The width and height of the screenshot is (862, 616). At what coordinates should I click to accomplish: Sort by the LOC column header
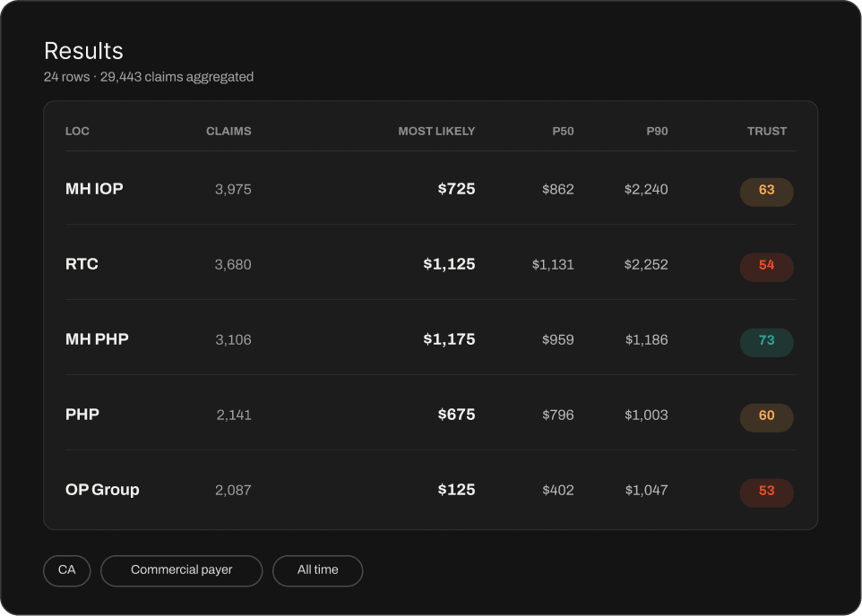coord(77,132)
